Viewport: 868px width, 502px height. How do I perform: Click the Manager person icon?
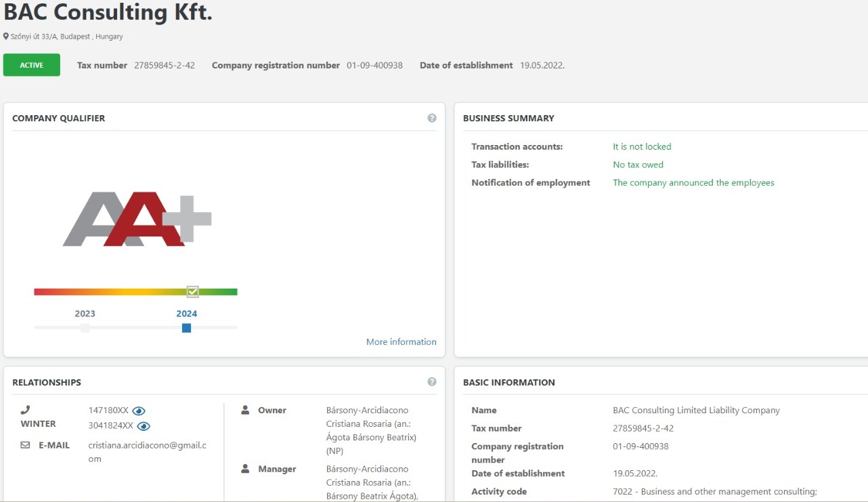(246, 469)
